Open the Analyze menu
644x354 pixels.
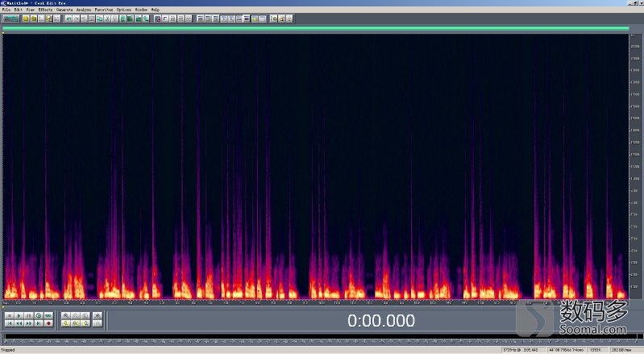coord(83,10)
